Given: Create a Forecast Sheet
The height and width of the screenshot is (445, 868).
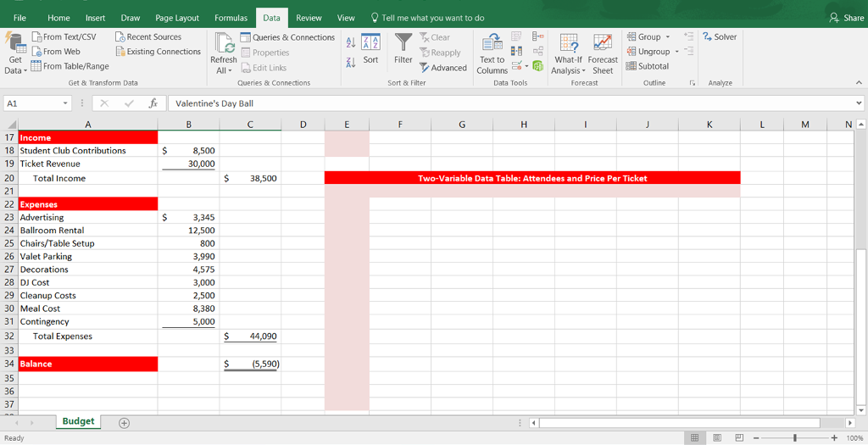Looking at the screenshot, I should tap(603, 53).
